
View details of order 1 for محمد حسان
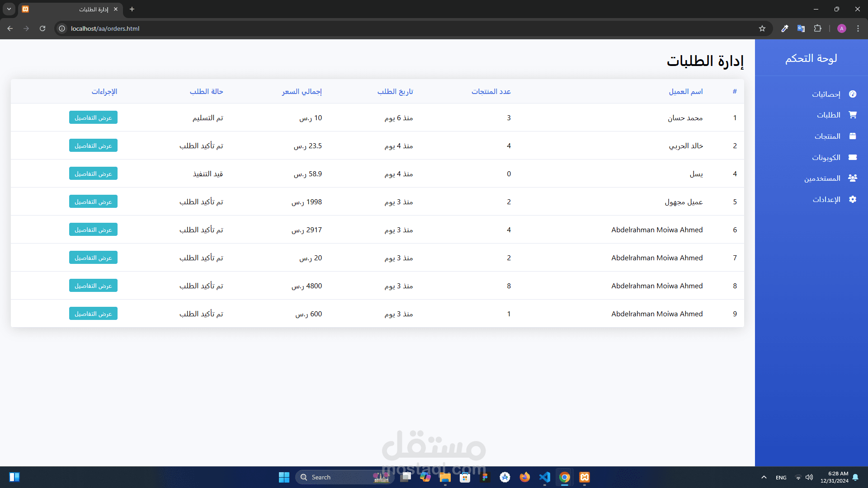point(93,117)
